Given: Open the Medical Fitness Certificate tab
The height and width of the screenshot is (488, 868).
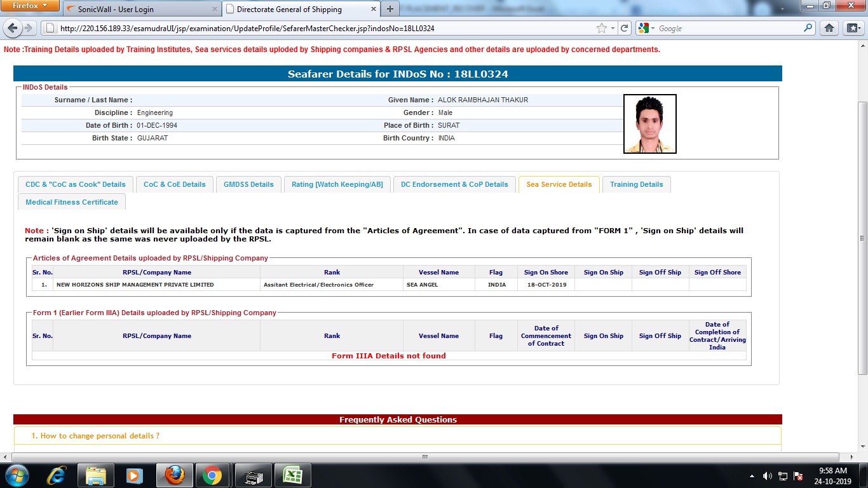Looking at the screenshot, I should (x=72, y=202).
